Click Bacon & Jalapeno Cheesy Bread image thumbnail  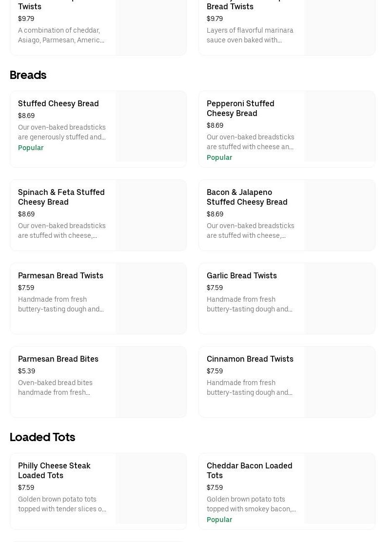[339, 215]
